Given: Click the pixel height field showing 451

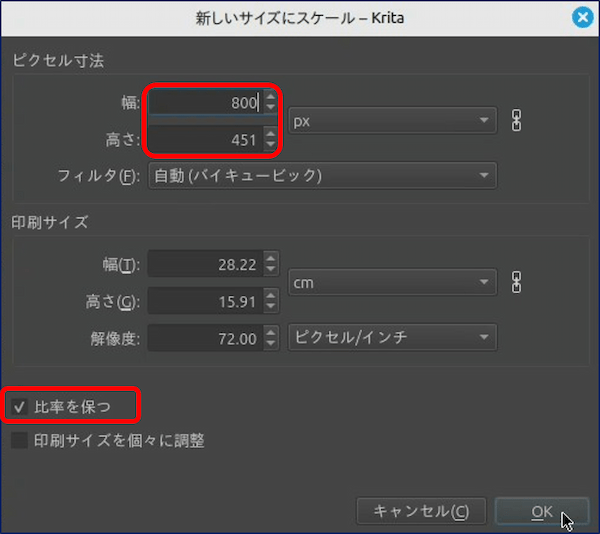Looking at the screenshot, I should [205, 139].
